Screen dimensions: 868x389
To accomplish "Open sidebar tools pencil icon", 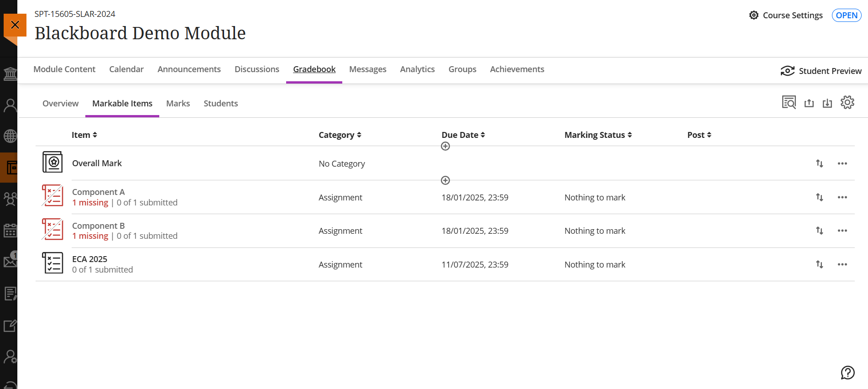I will 10,326.
